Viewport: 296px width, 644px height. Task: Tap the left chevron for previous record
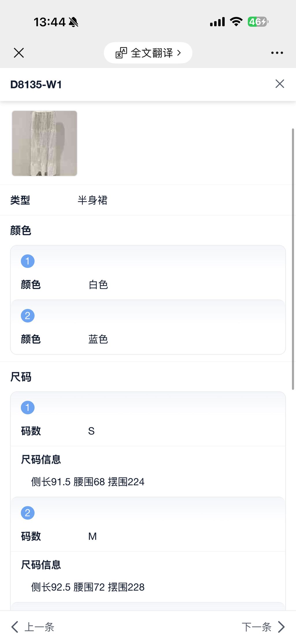(x=15, y=627)
